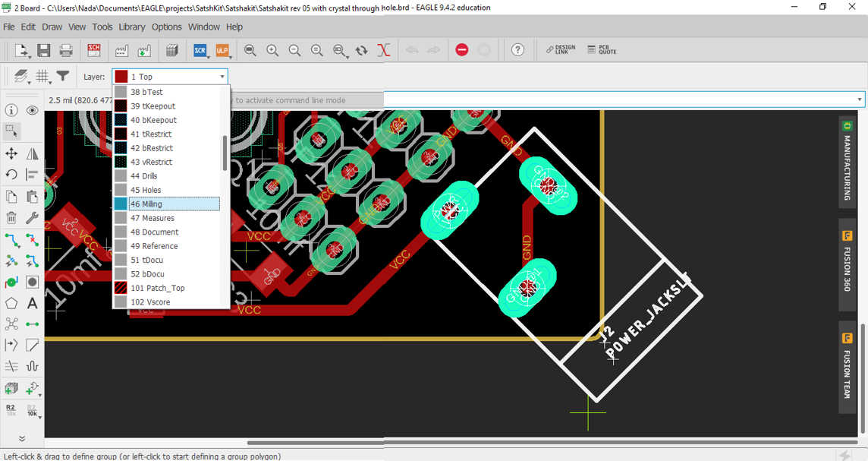The height and width of the screenshot is (461, 868).
Task: Open the Window menu
Action: coord(203,27)
